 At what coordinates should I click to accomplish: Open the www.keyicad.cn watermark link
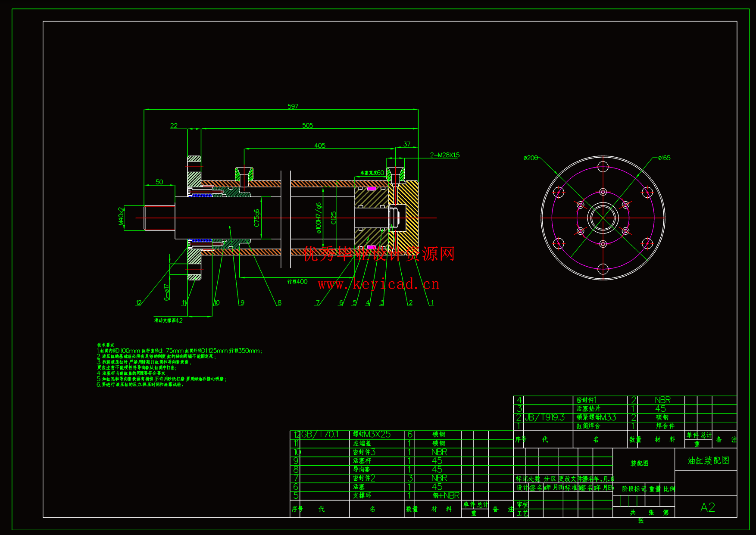pos(378,284)
